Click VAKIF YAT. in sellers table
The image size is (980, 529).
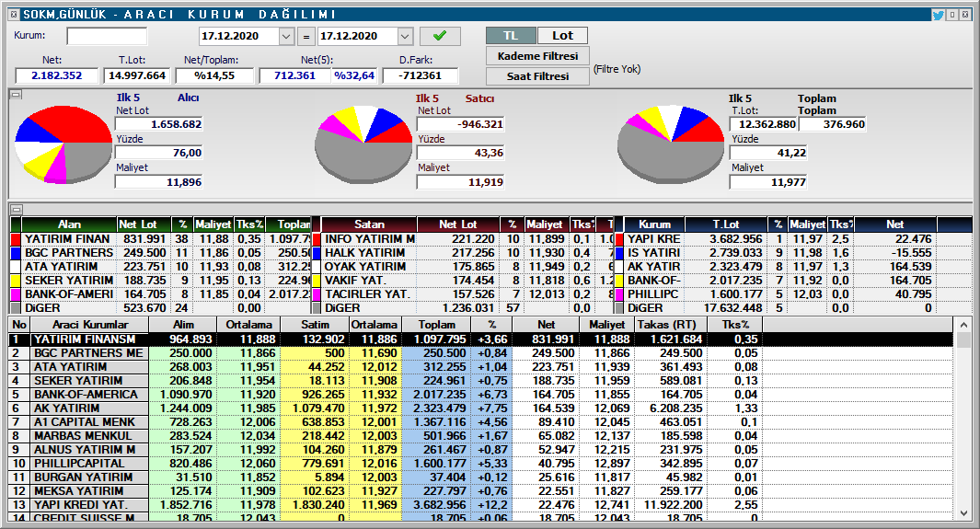tap(355, 281)
